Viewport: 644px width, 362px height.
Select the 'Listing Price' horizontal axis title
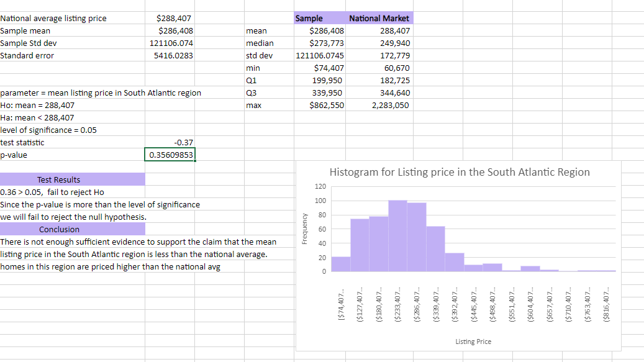tap(473, 342)
